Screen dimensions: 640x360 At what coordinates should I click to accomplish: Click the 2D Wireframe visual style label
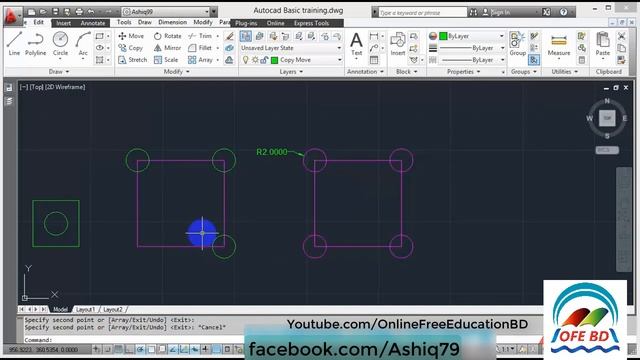tap(64, 87)
